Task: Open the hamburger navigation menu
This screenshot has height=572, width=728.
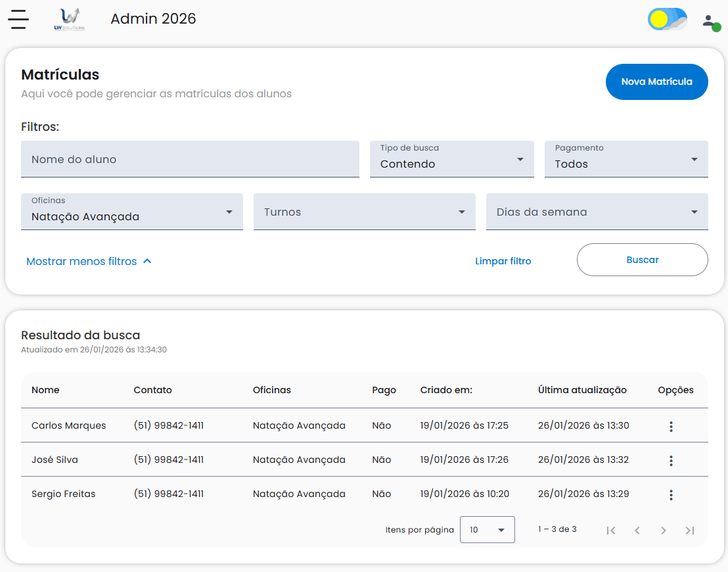Action: point(18,19)
